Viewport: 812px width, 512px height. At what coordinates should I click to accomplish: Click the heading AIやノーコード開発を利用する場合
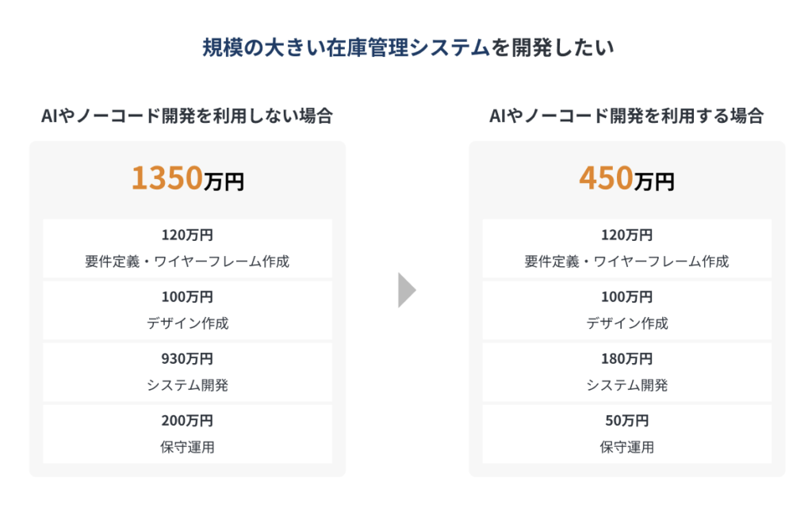tap(626, 116)
